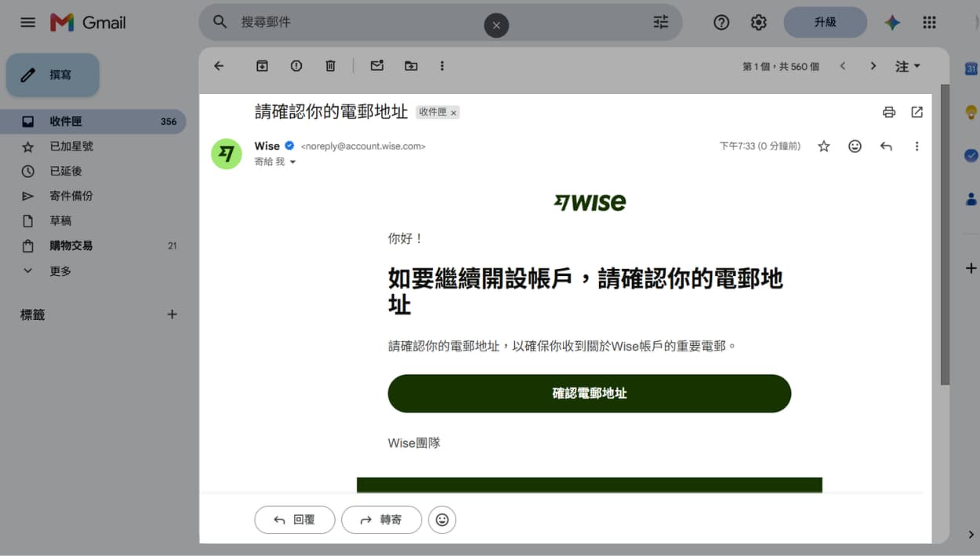
Task: Click the 撰寫 compose button
Action: coord(53,74)
